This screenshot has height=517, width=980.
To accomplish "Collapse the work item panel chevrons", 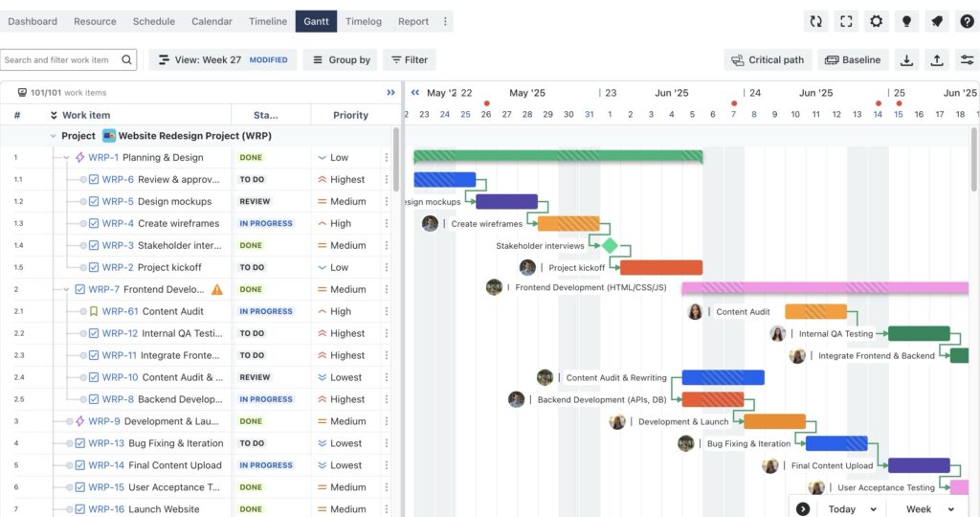I will click(x=390, y=93).
